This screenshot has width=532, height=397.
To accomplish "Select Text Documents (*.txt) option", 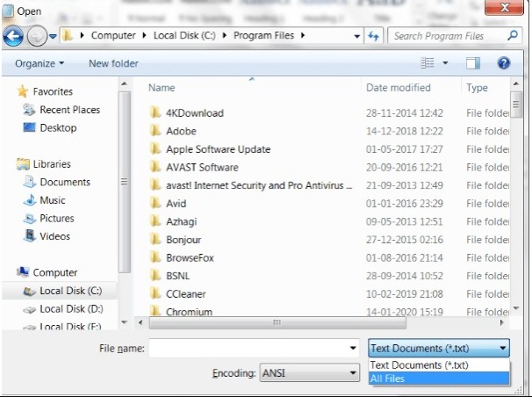I will (420, 365).
